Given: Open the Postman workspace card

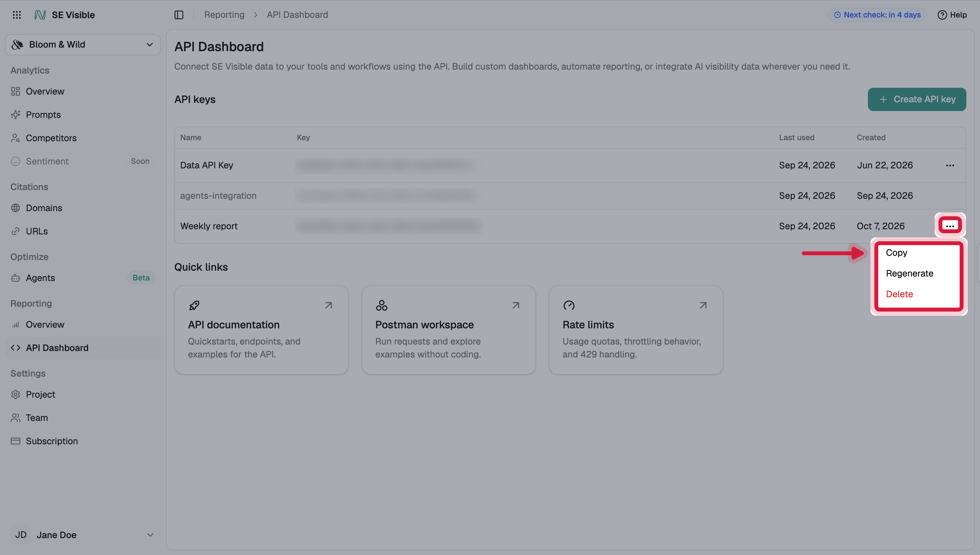Looking at the screenshot, I should pos(449,330).
